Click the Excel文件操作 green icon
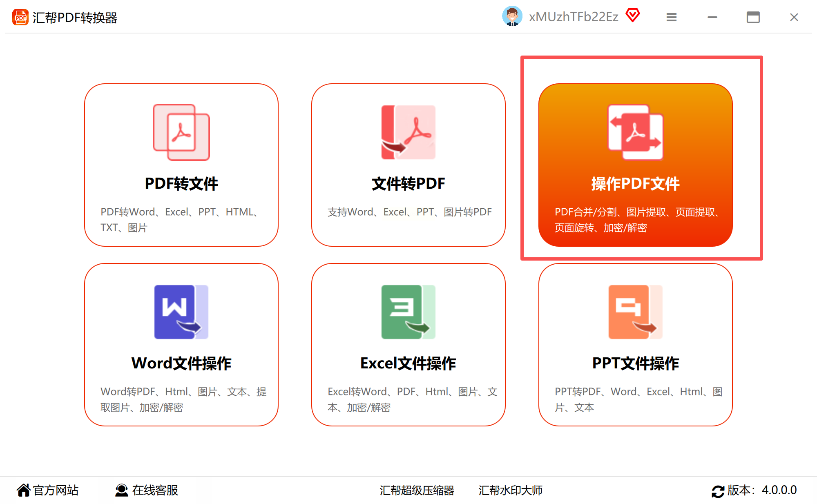Screen dimensions: 817x504 408,312
